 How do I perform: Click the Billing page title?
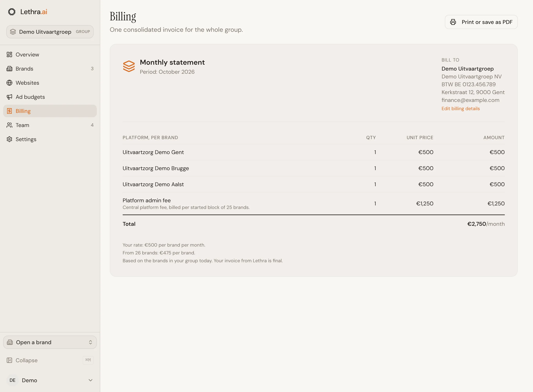123,17
